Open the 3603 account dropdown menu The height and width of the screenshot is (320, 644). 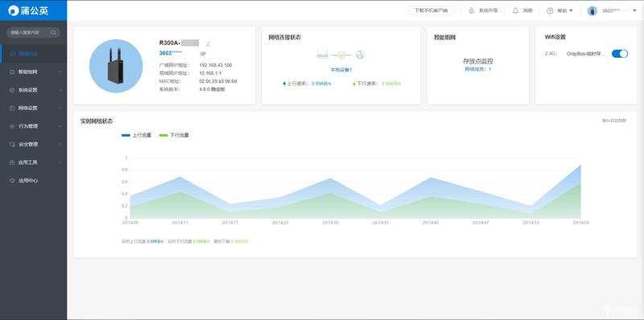(x=612, y=10)
